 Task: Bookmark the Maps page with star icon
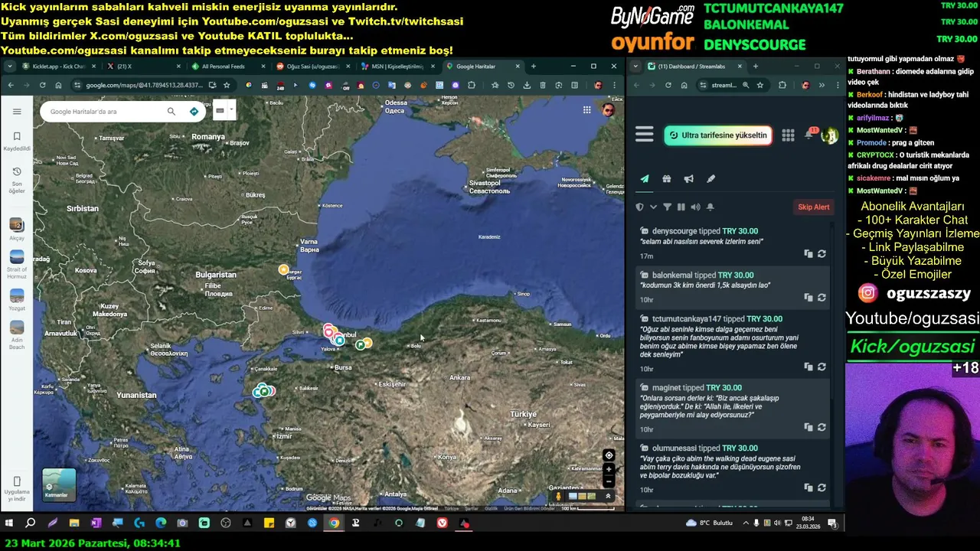(x=227, y=85)
